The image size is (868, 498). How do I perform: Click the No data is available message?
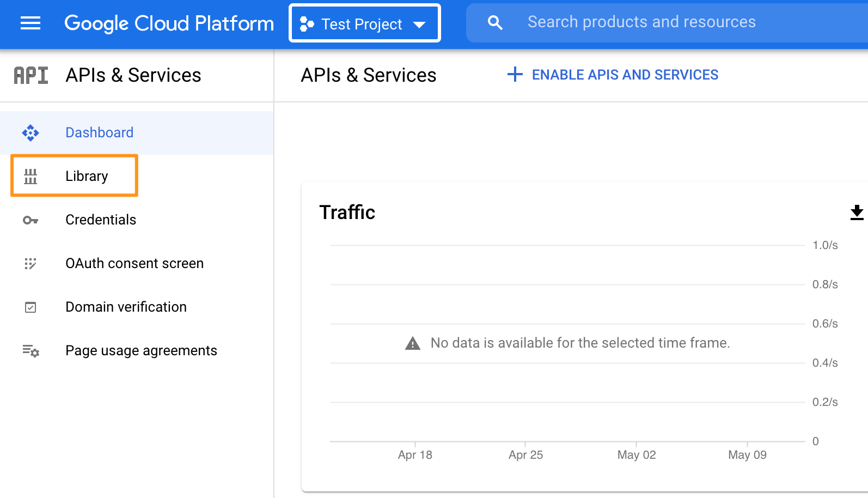click(x=580, y=343)
